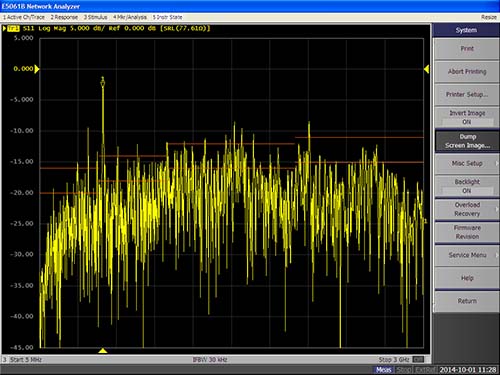Screen dimensions: 500x375
Task: Click the -45.00 y-axis label
Action: [x=22, y=347]
